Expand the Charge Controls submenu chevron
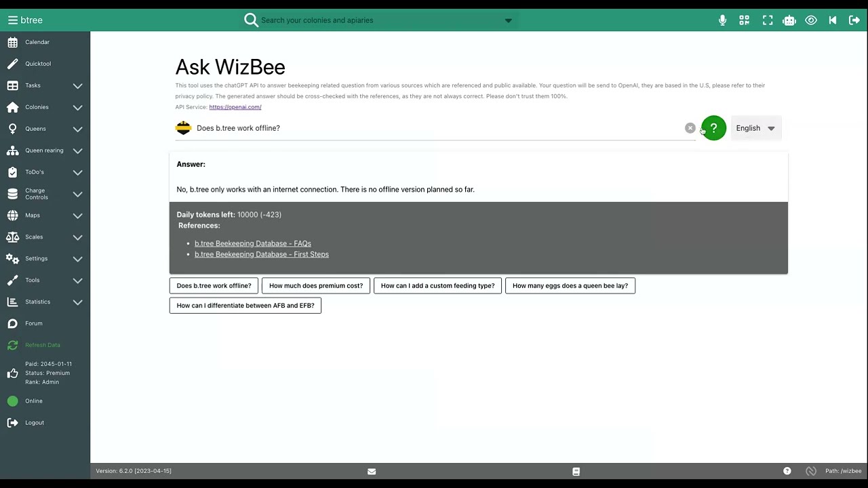The image size is (868, 488). (x=78, y=195)
